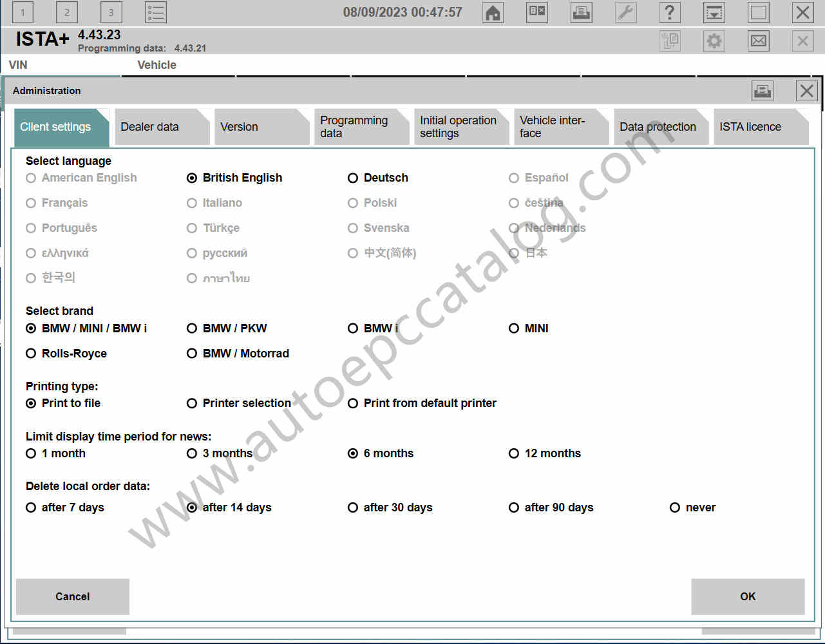Select the MINI-only brand option
Screen dimensions: 825x644
pyautogui.click(x=529, y=328)
